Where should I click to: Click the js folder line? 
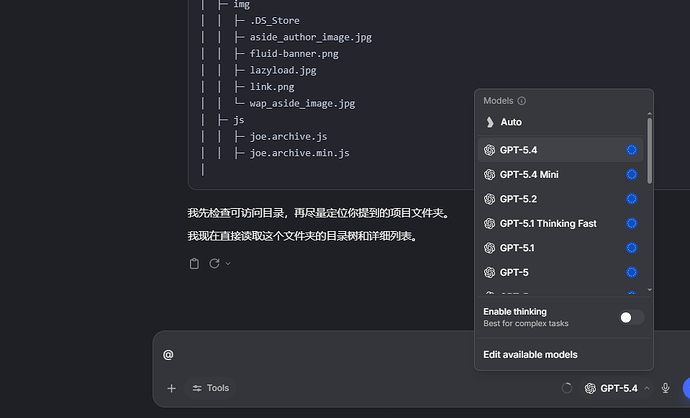click(239, 120)
